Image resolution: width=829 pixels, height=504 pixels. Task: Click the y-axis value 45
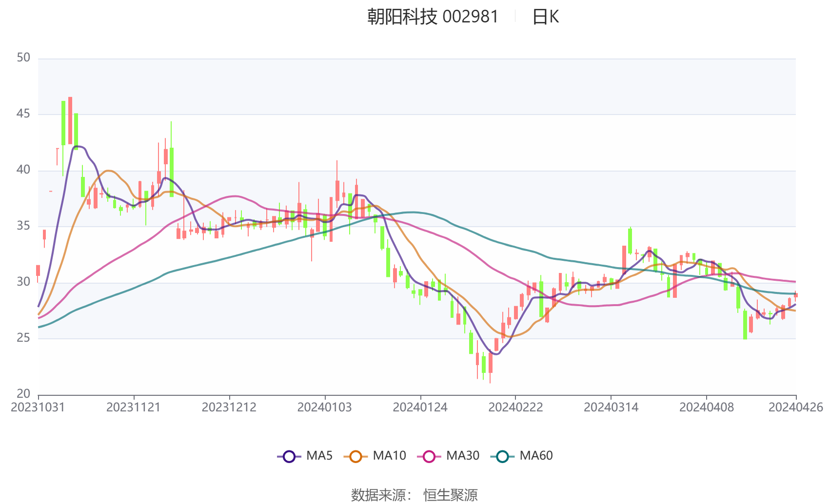[23, 114]
